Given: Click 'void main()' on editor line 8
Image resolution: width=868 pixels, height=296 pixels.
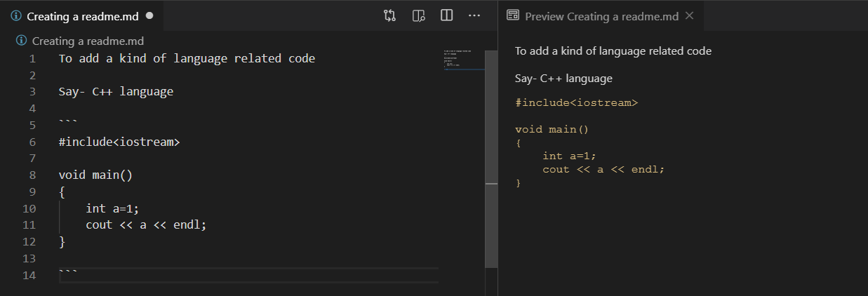Looking at the screenshot, I should (x=95, y=175).
